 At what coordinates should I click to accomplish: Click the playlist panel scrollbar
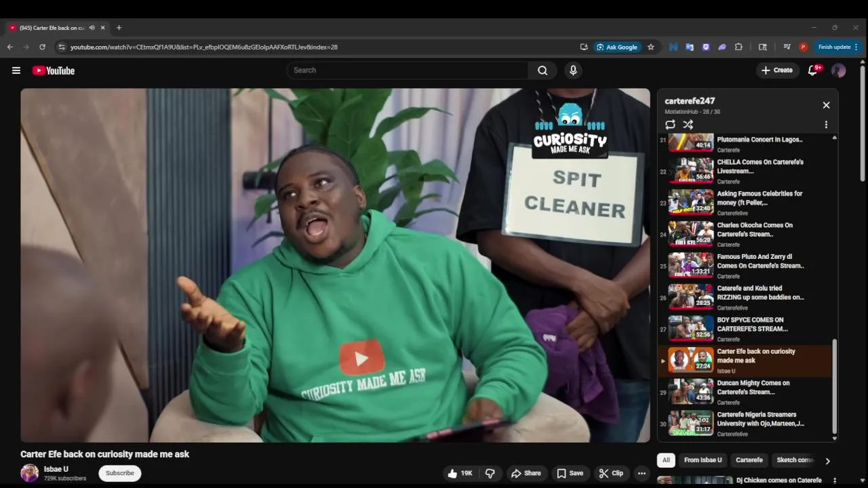(835, 386)
